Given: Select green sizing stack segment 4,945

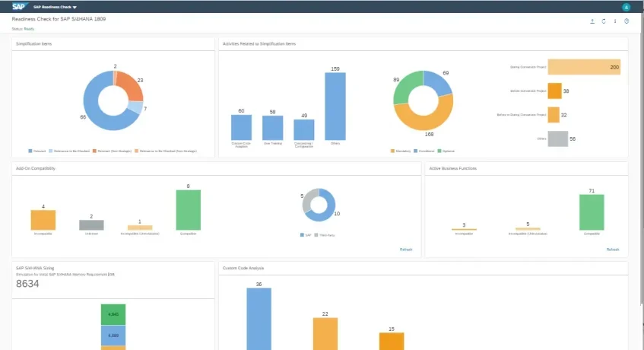Looking at the screenshot, I should 113,314.
